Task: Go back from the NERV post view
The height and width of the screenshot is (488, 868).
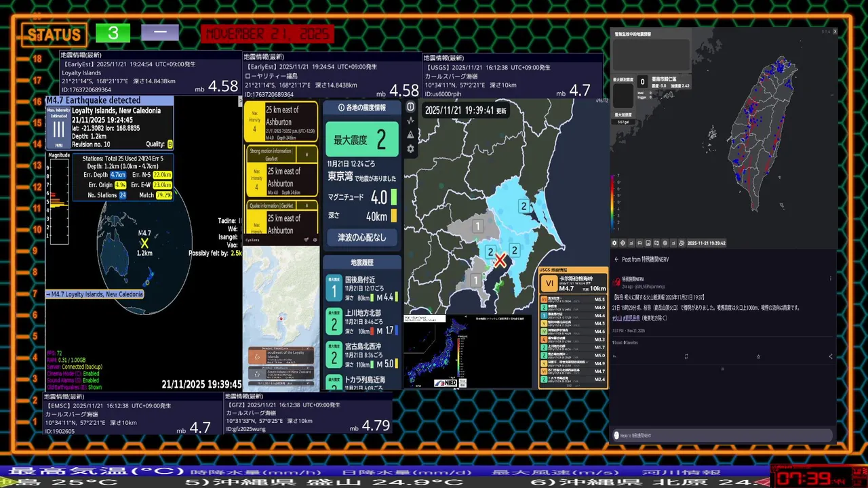Action: click(616, 259)
